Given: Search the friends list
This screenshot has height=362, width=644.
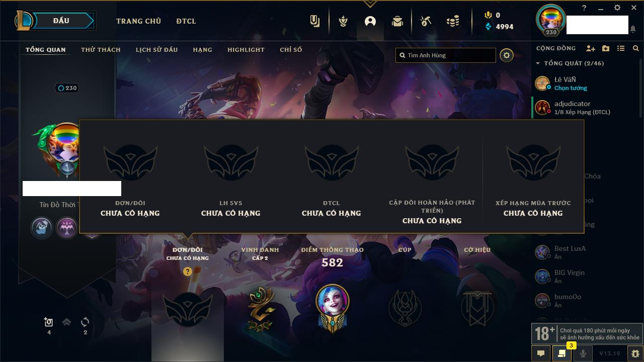Looking at the screenshot, I should click(x=636, y=48).
